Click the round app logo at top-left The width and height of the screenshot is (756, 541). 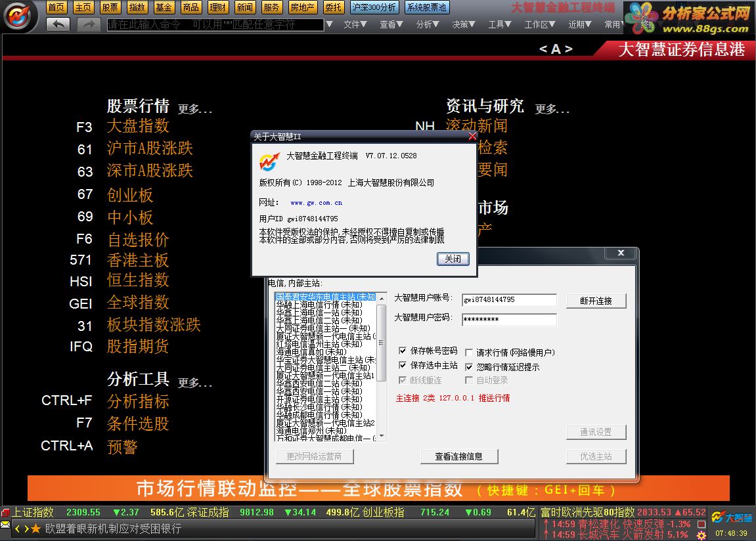tap(18, 16)
